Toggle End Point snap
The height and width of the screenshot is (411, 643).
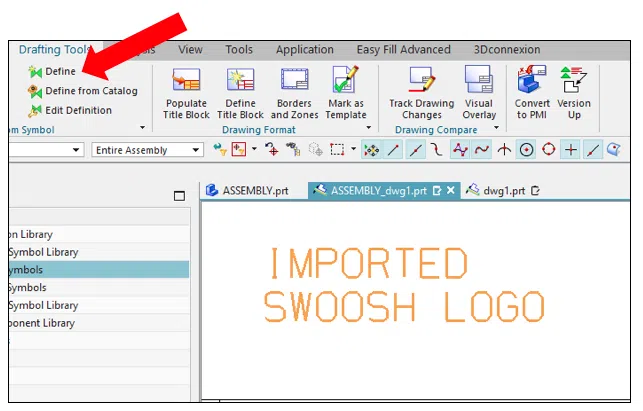click(394, 150)
